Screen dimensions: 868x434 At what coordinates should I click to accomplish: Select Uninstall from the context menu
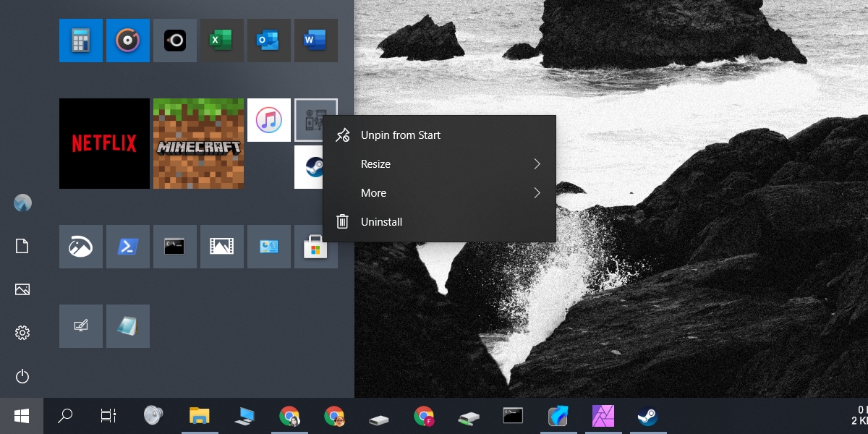pyautogui.click(x=439, y=222)
